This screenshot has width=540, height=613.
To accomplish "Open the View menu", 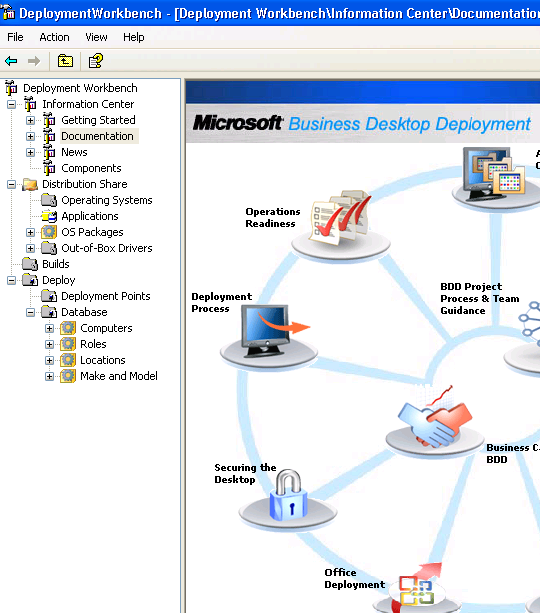I will coord(96,37).
